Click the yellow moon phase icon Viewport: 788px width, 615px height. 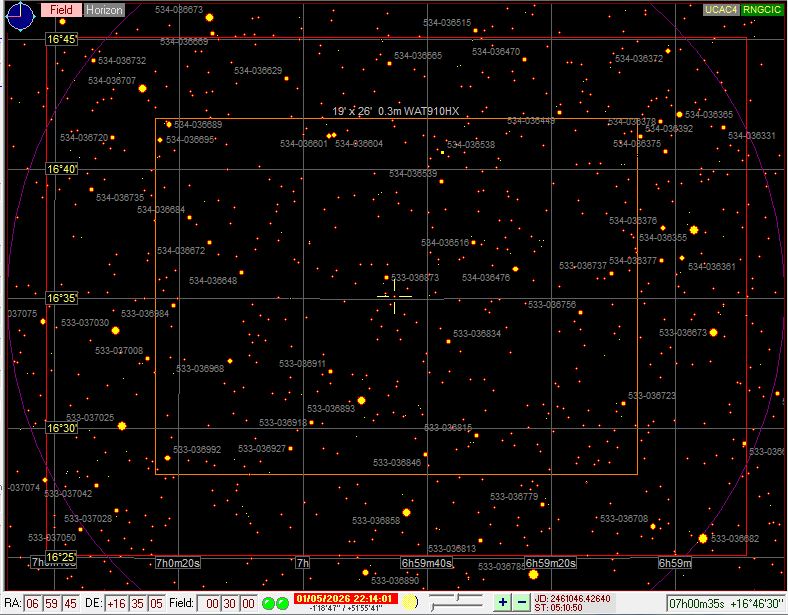point(409,602)
